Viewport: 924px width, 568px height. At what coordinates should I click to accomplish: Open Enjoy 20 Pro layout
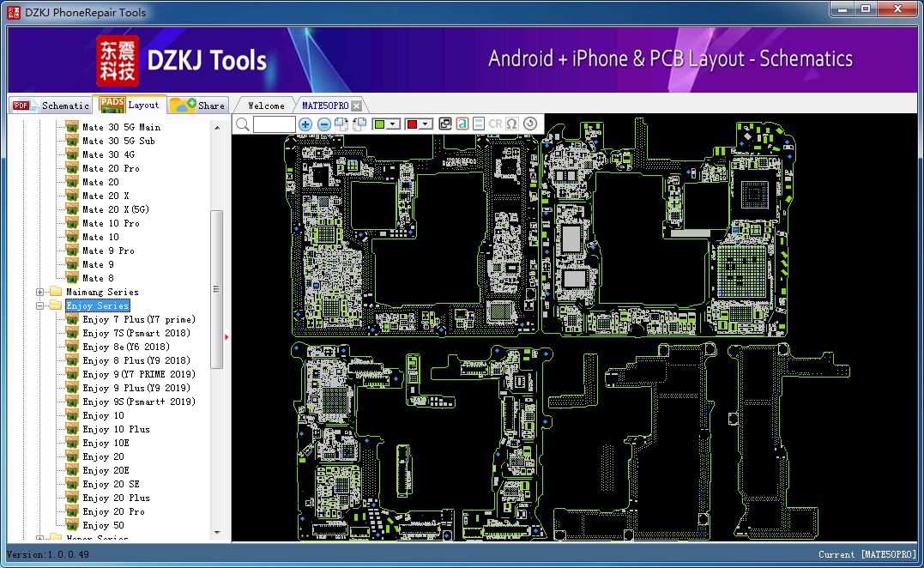coord(114,512)
